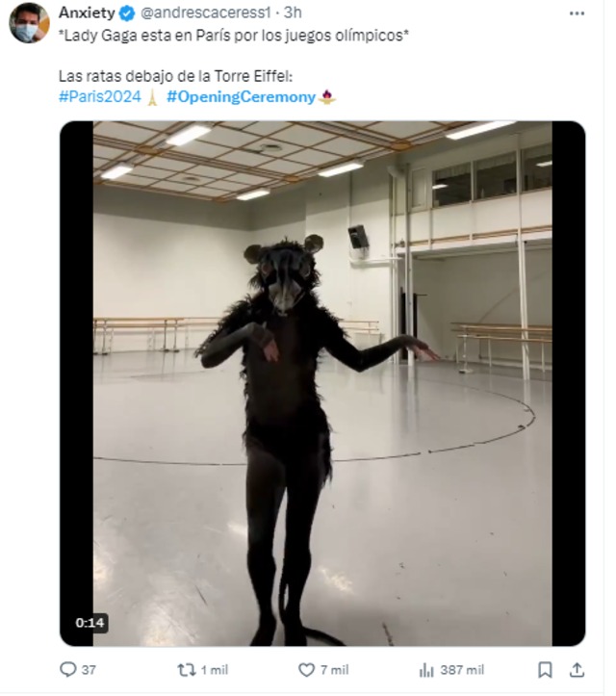Open the 3h timestamp link
The height and width of the screenshot is (696, 616).
(293, 13)
